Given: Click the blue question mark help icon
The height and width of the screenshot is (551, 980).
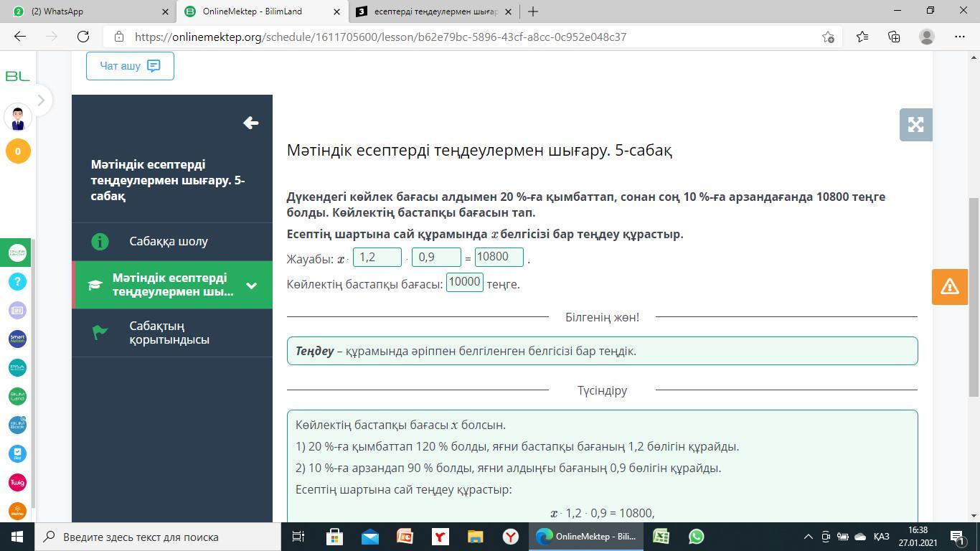Looking at the screenshot, I should click(17, 281).
